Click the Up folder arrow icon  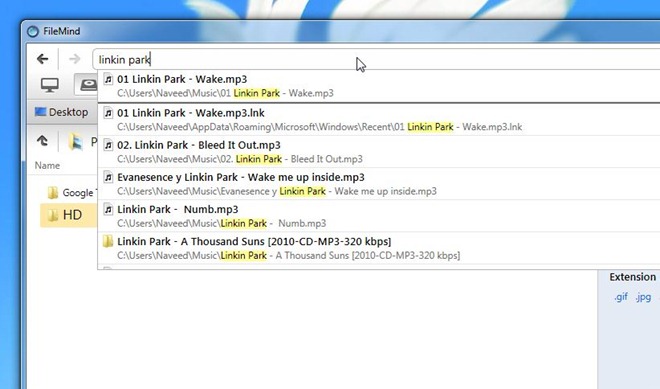43,141
